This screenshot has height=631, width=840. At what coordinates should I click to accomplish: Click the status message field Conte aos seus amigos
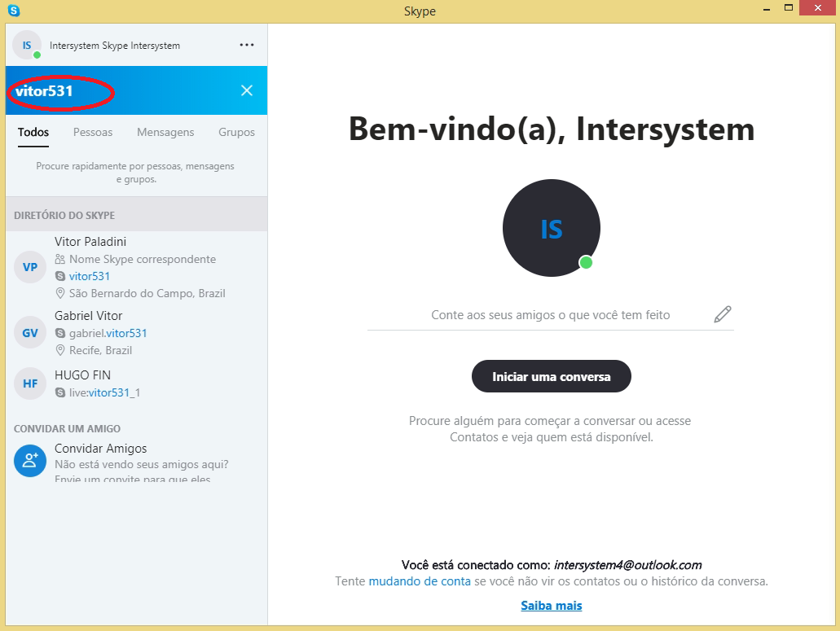click(x=550, y=315)
